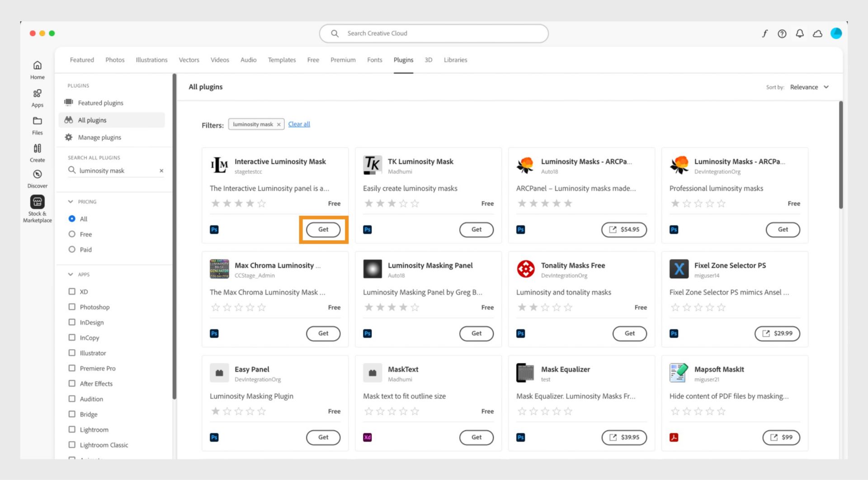Screen dimensions: 868x480
Task: Open the Discover compass icon
Action: (37, 174)
